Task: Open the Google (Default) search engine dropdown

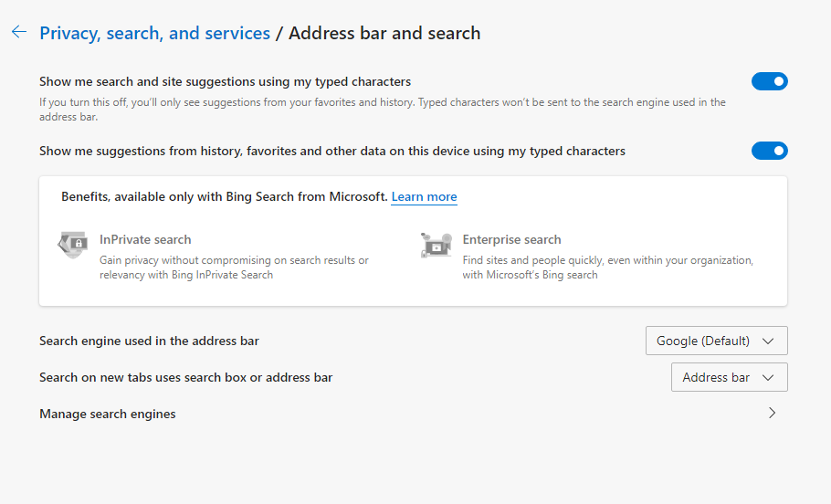Action: tap(716, 341)
